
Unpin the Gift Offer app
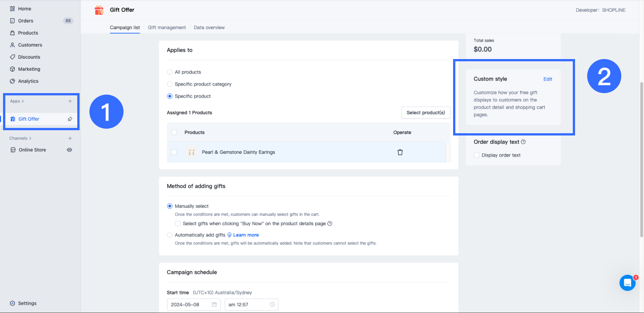pos(70,119)
